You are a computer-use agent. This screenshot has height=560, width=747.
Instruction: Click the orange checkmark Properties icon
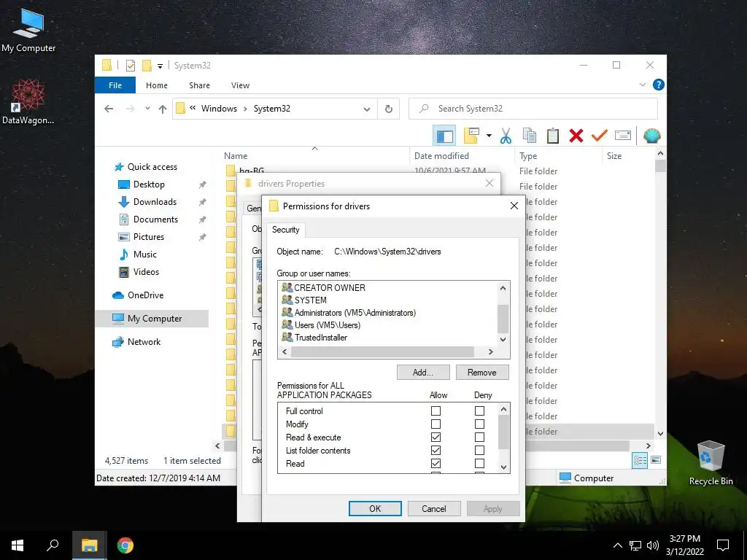tap(600, 136)
